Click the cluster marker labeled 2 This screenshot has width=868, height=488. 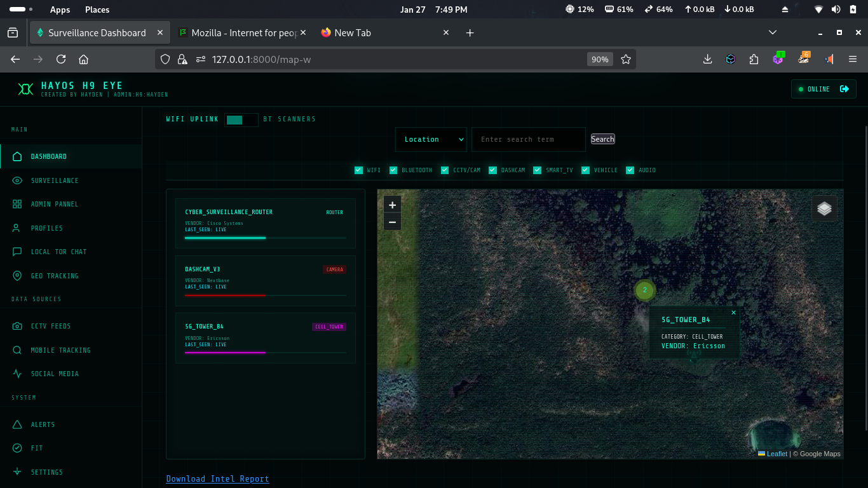tap(644, 290)
